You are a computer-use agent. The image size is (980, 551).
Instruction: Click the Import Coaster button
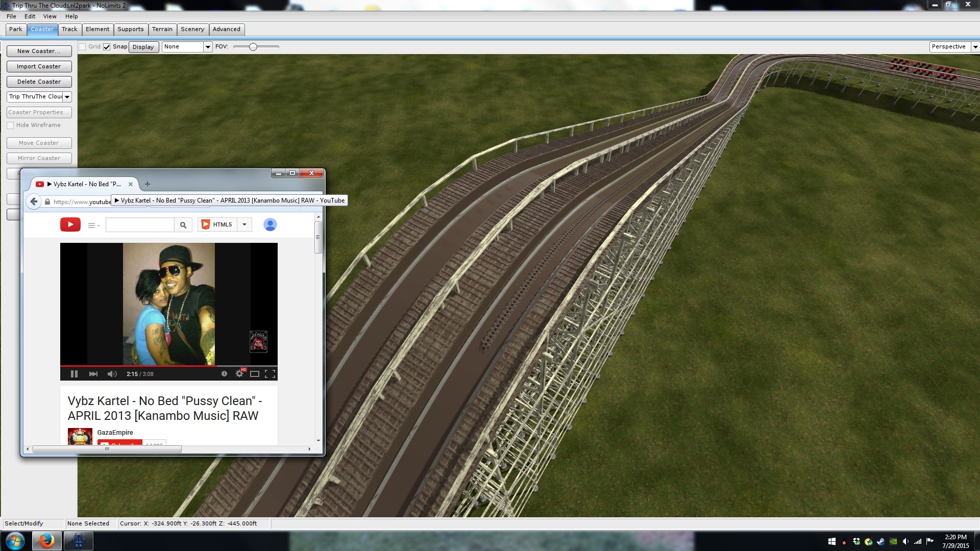pos(39,66)
